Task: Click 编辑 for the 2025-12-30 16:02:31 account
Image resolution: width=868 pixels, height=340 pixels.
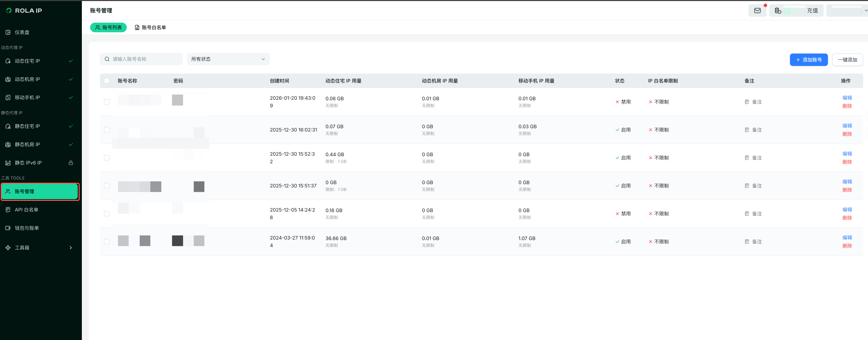Action: (x=847, y=126)
